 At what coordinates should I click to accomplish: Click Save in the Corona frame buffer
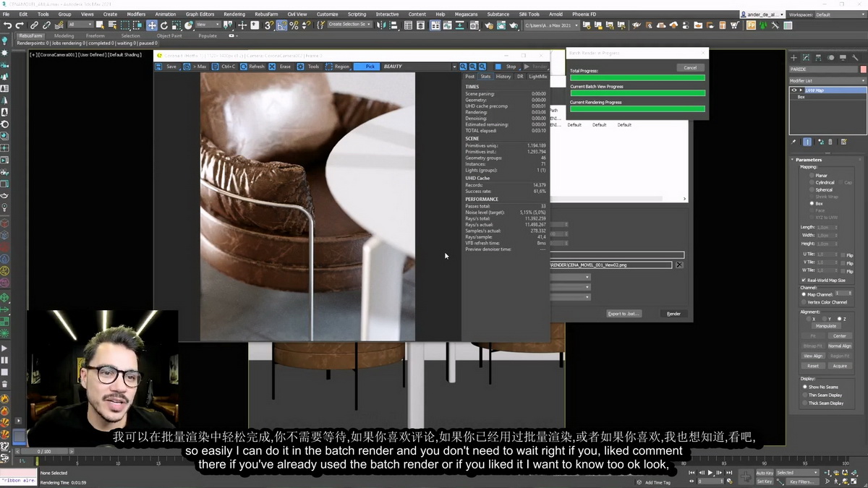(166, 67)
